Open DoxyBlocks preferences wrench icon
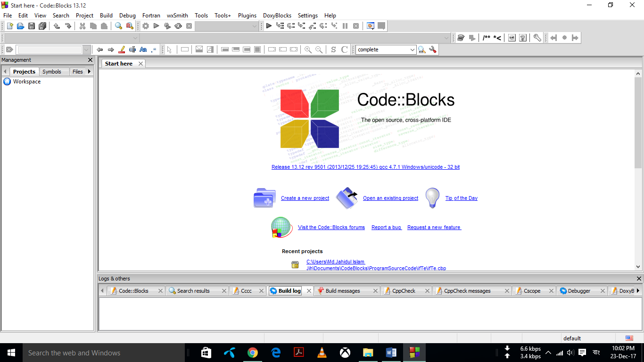 point(537,38)
